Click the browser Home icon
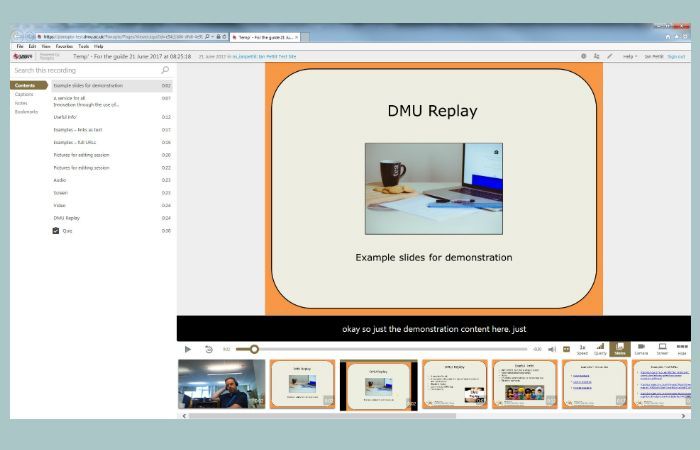Image resolution: width=700 pixels, height=450 pixels. pos(668,37)
